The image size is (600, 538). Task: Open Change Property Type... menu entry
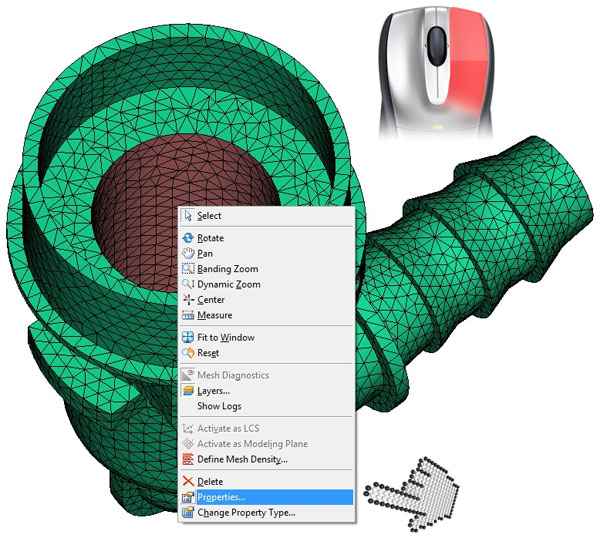click(246, 513)
